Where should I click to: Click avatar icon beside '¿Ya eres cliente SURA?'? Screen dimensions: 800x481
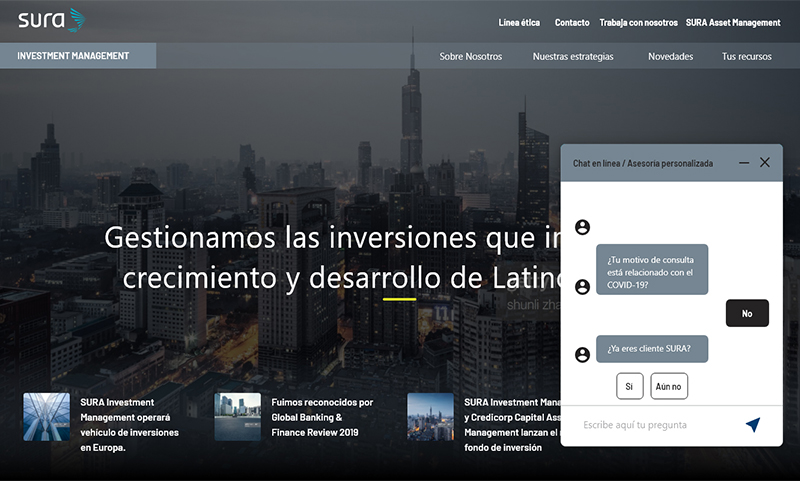coord(582,355)
